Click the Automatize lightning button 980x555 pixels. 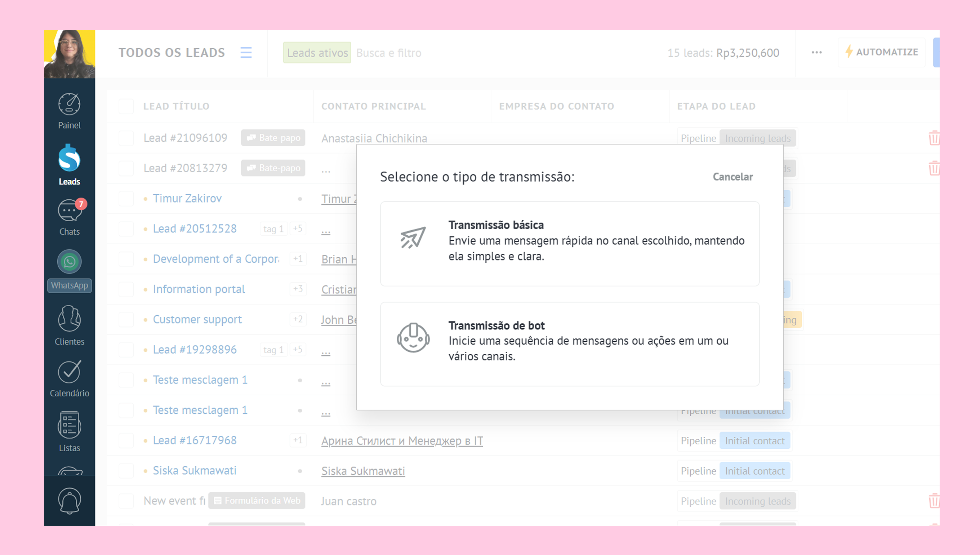click(881, 52)
